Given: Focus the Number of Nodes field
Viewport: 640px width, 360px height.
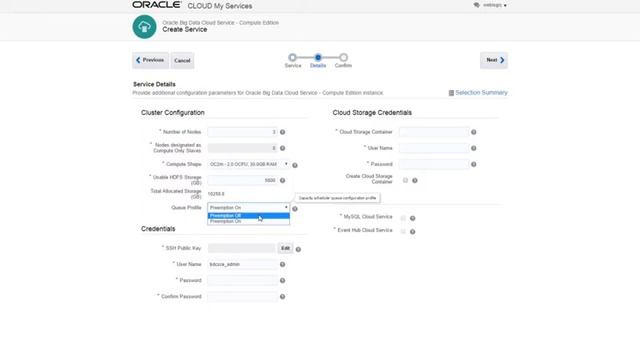Looking at the screenshot, I should coord(242,132).
